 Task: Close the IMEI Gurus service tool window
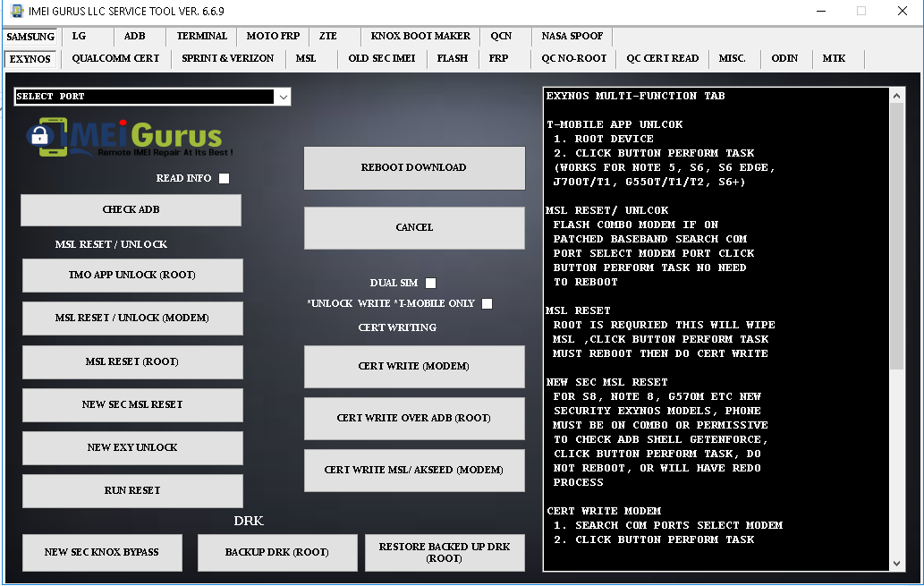click(903, 11)
